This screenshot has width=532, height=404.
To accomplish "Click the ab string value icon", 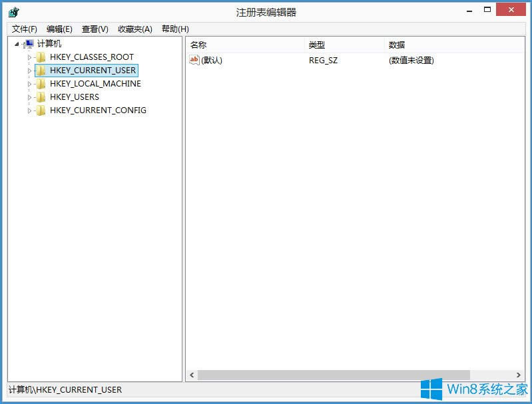I will [194, 60].
